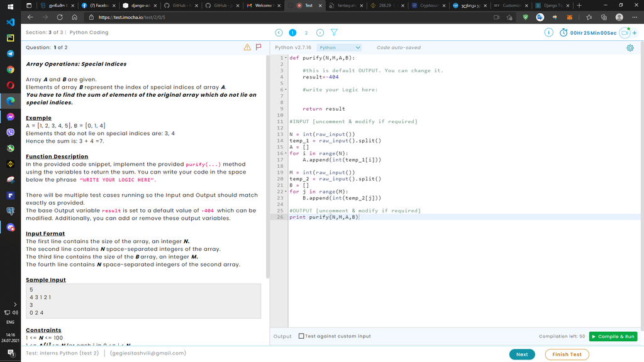Switch to question 2
Image resolution: width=644 pixels, height=362 pixels.
[306, 32]
